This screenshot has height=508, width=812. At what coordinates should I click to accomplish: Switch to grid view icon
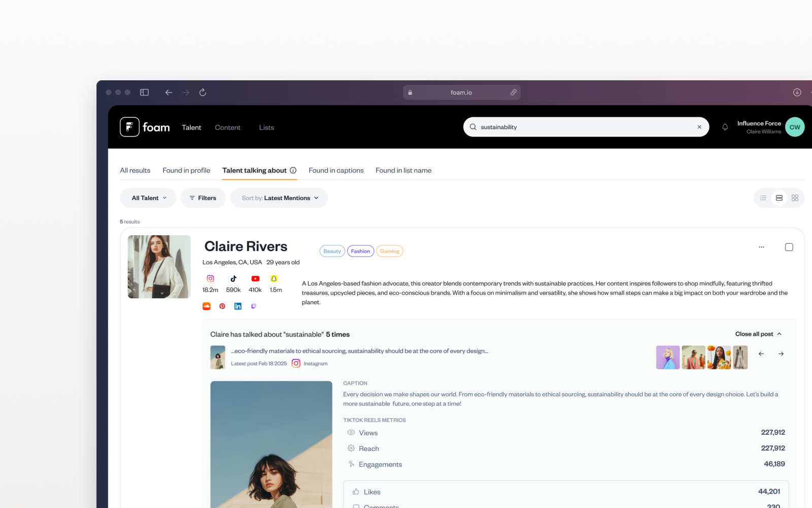[795, 198]
